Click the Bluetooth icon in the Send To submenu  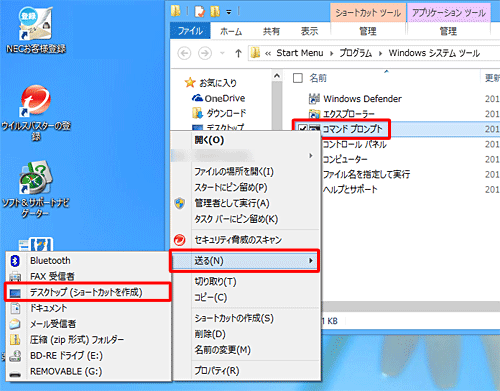(15, 261)
